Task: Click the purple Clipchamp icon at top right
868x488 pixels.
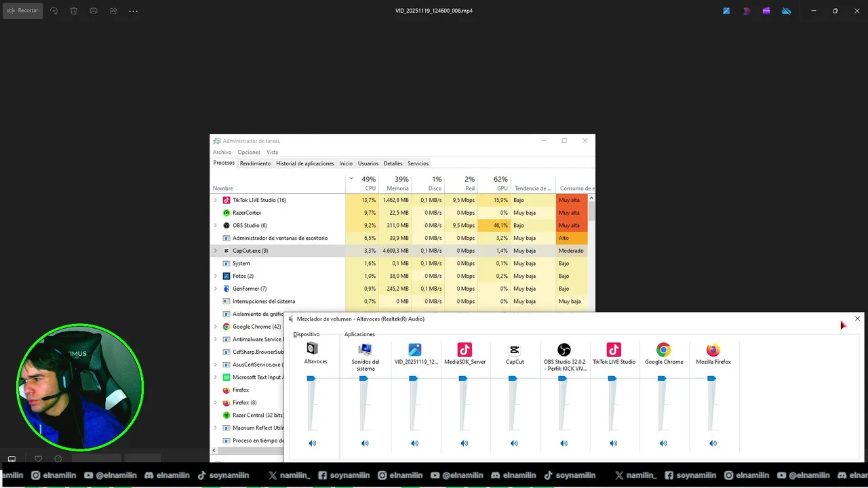Action: [x=766, y=11]
